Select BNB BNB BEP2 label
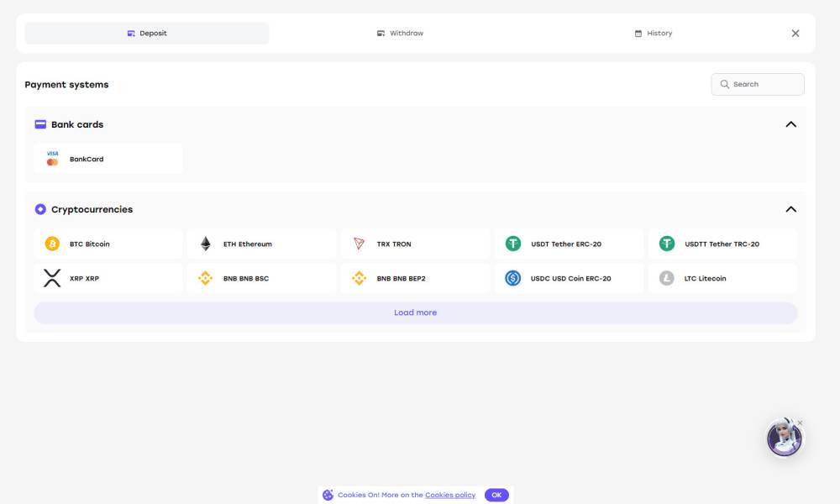The image size is (840, 504). pos(401,279)
